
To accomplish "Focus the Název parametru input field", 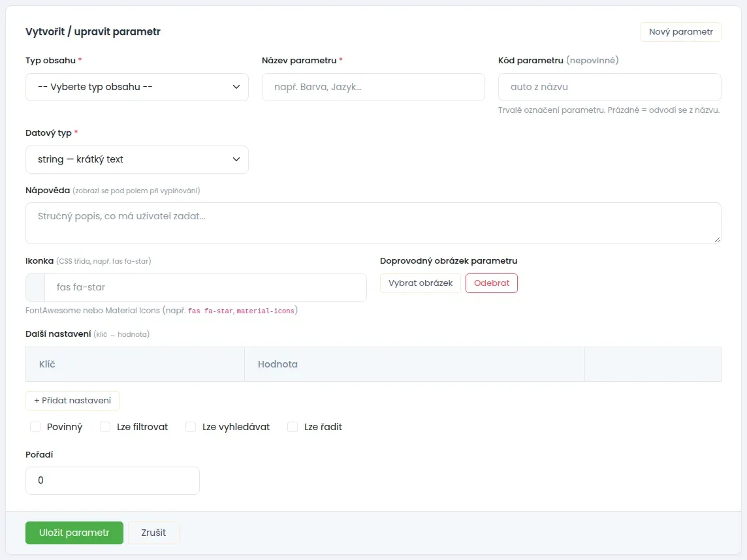I will (x=373, y=87).
